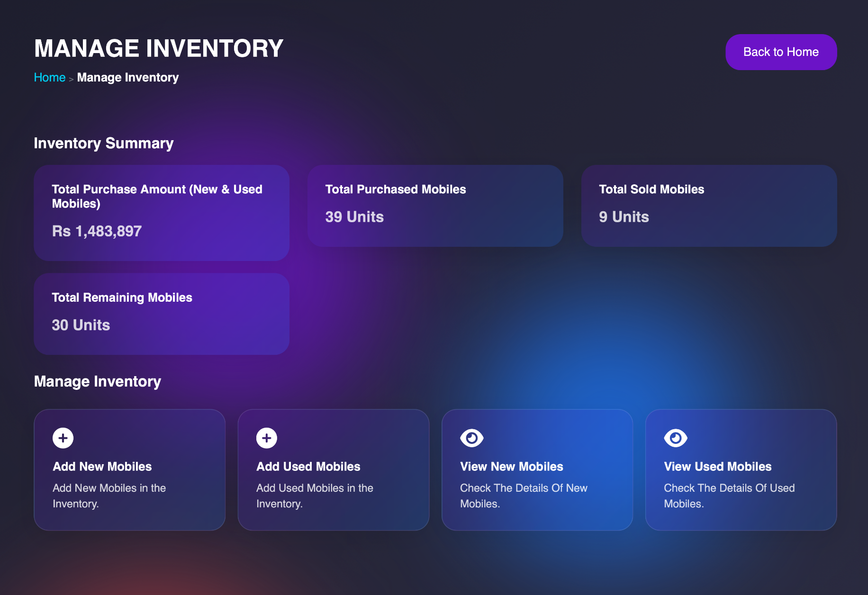
Task: Click the Back to Home button
Action: [781, 52]
